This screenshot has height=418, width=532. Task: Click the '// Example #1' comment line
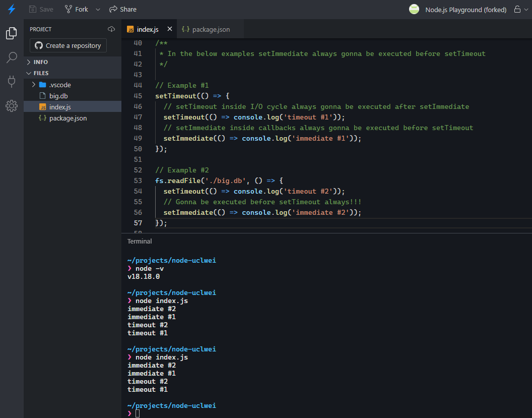pyautogui.click(x=182, y=85)
